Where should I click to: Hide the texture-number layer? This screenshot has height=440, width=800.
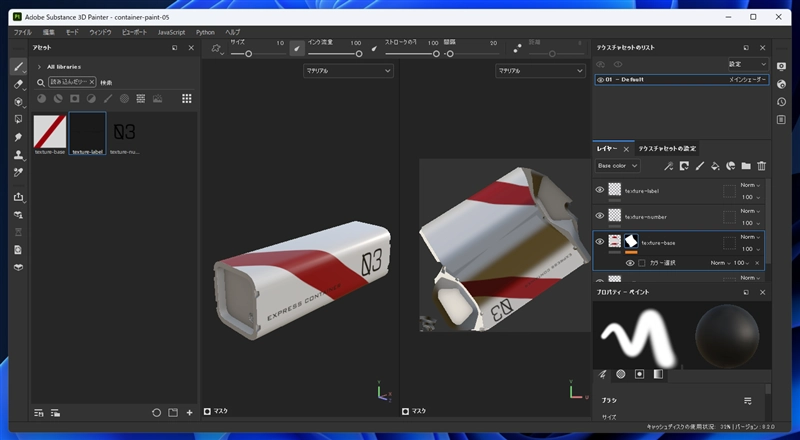600,216
